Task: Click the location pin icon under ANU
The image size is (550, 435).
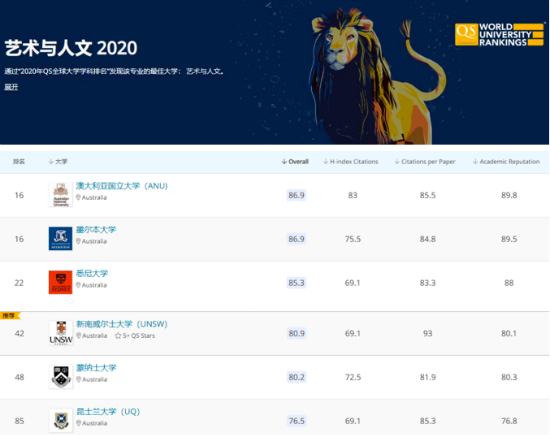Action: [x=78, y=198]
